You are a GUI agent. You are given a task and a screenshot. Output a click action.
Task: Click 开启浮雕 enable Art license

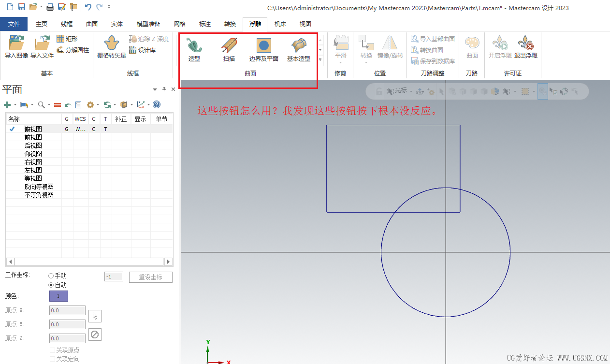[x=500, y=47]
